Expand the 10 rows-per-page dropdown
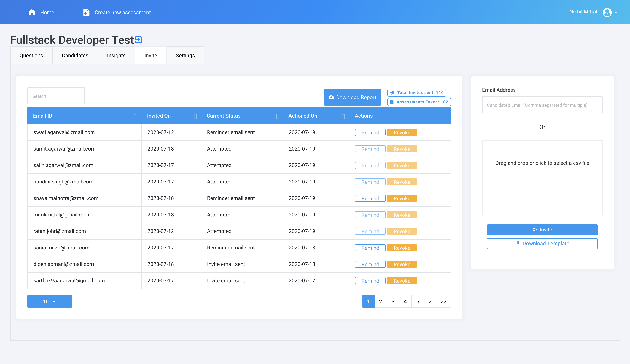This screenshot has height=364, width=630. (x=49, y=301)
